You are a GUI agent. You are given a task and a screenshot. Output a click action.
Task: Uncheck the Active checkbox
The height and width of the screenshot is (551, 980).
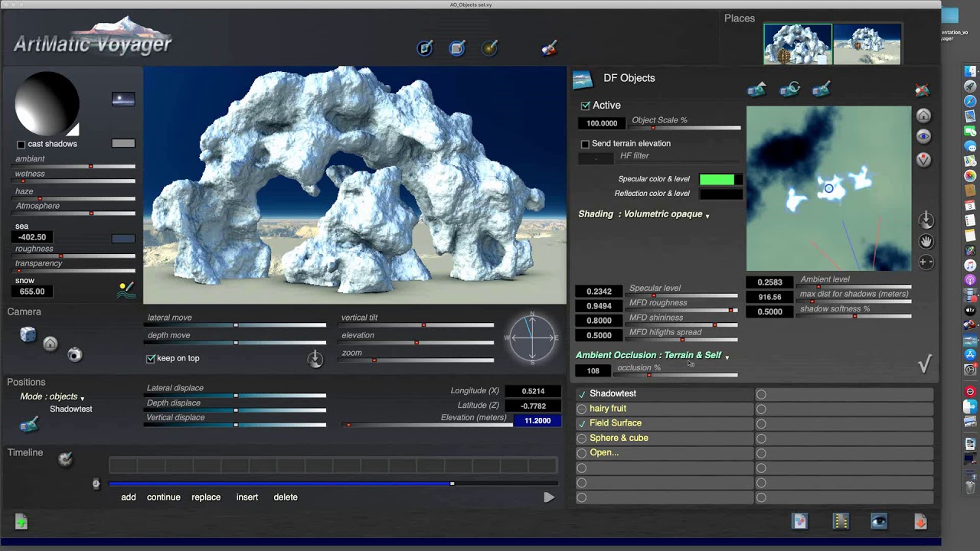coord(586,106)
